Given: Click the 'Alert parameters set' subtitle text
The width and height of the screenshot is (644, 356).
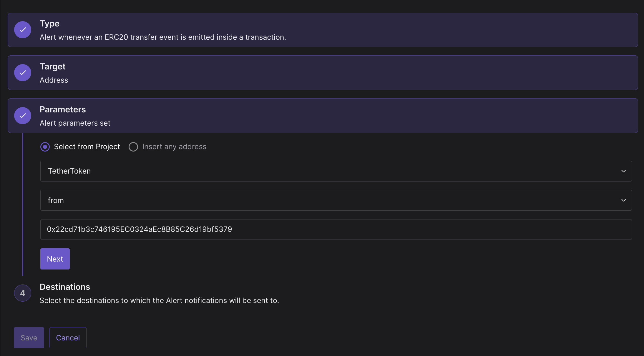Looking at the screenshot, I should (75, 123).
